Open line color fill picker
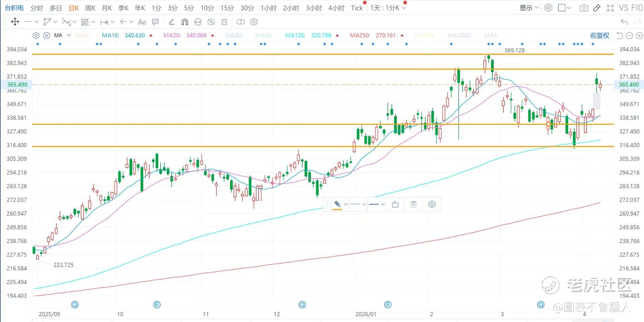 [x=337, y=205]
